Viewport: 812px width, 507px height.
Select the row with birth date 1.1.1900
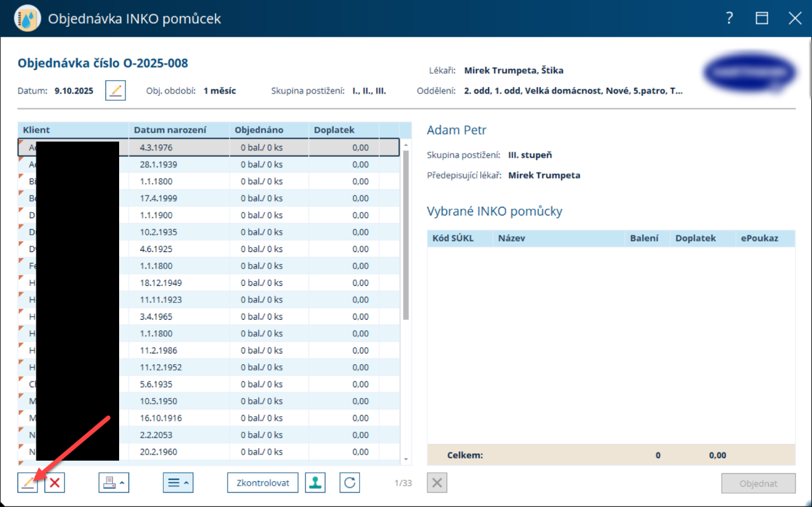[209, 215]
